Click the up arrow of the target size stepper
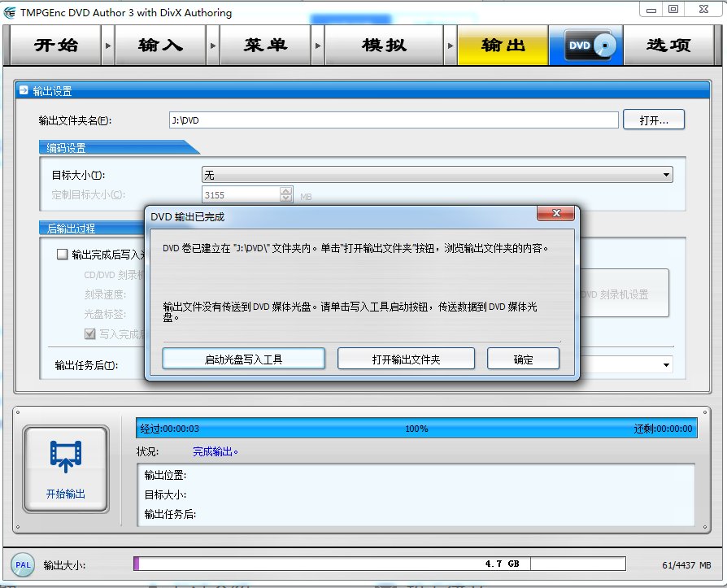The image size is (727, 588). (286, 189)
